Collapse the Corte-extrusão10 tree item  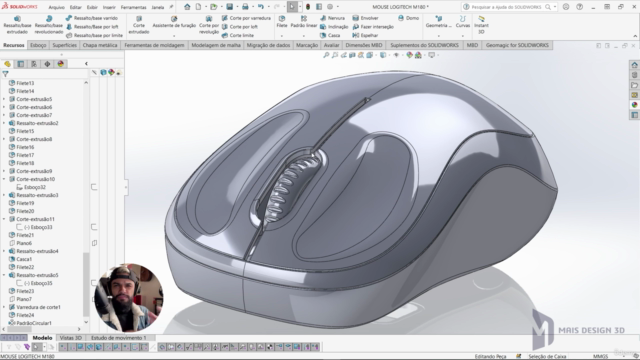4,179
